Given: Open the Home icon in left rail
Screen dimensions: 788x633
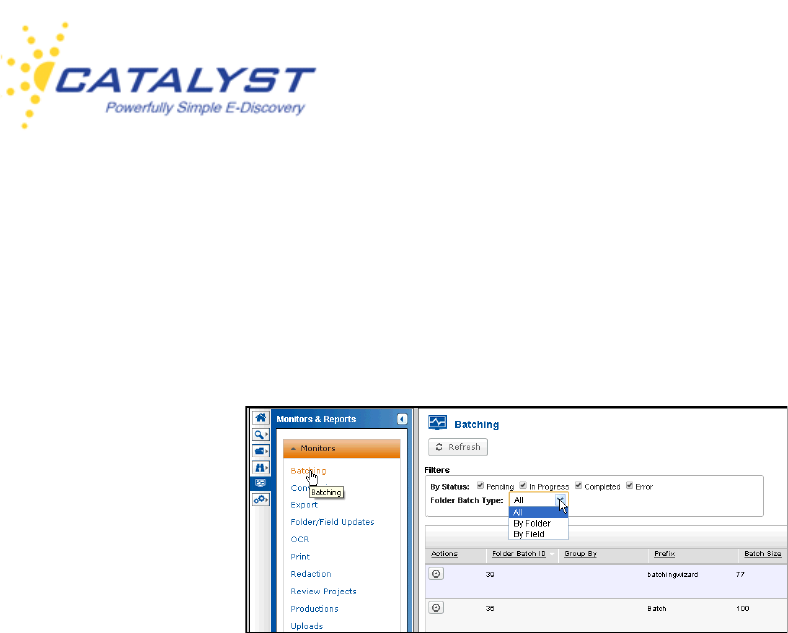Looking at the screenshot, I should (x=260, y=418).
